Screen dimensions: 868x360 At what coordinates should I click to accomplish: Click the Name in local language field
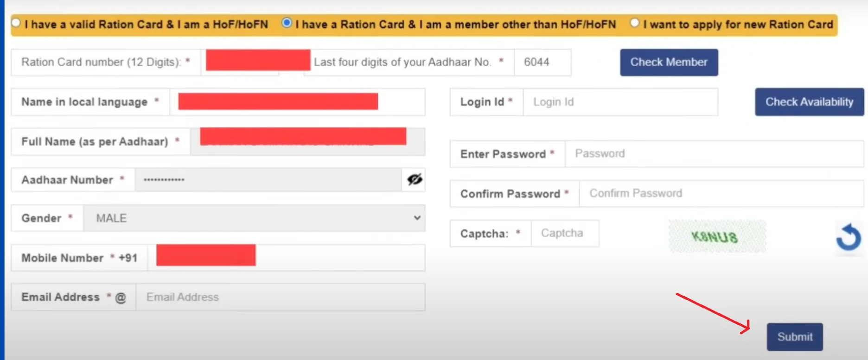click(297, 102)
